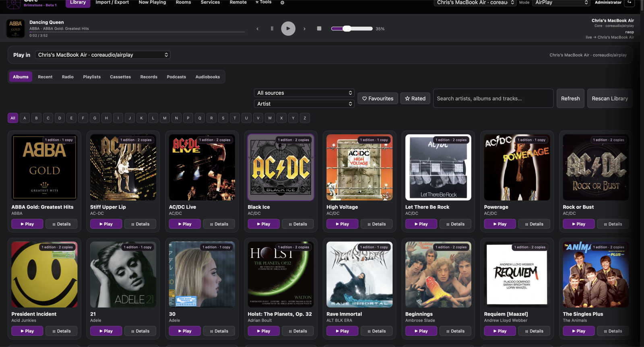This screenshot has height=347, width=644.
Task: Click the Brimstone logo icon
Action: pyautogui.click(x=13, y=4)
